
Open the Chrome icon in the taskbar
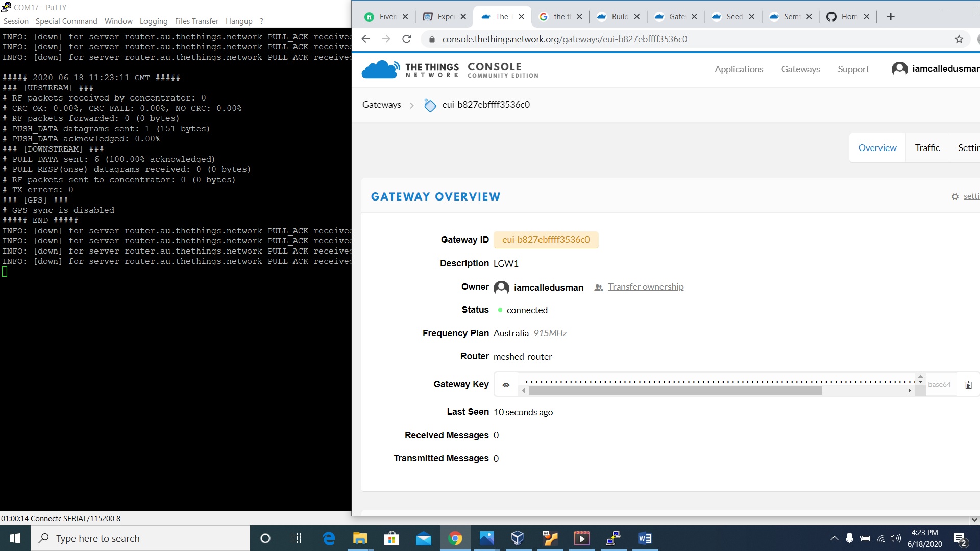coord(455,538)
